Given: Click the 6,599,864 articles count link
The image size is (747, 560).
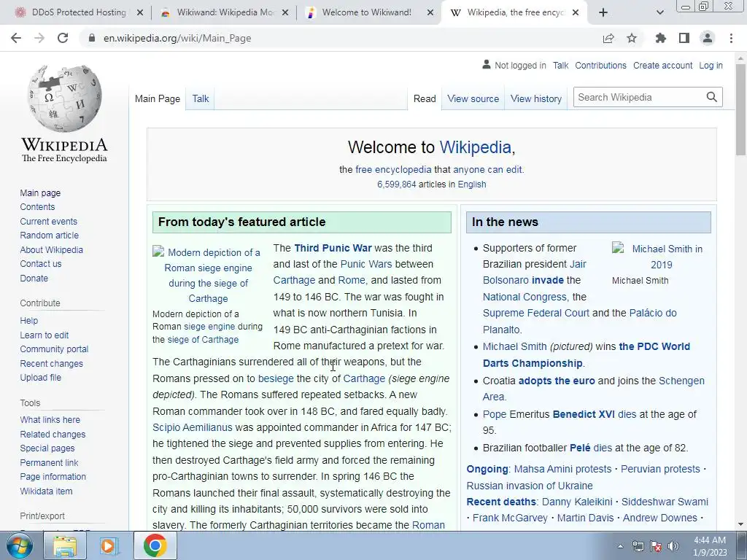Looking at the screenshot, I should tap(396, 184).
